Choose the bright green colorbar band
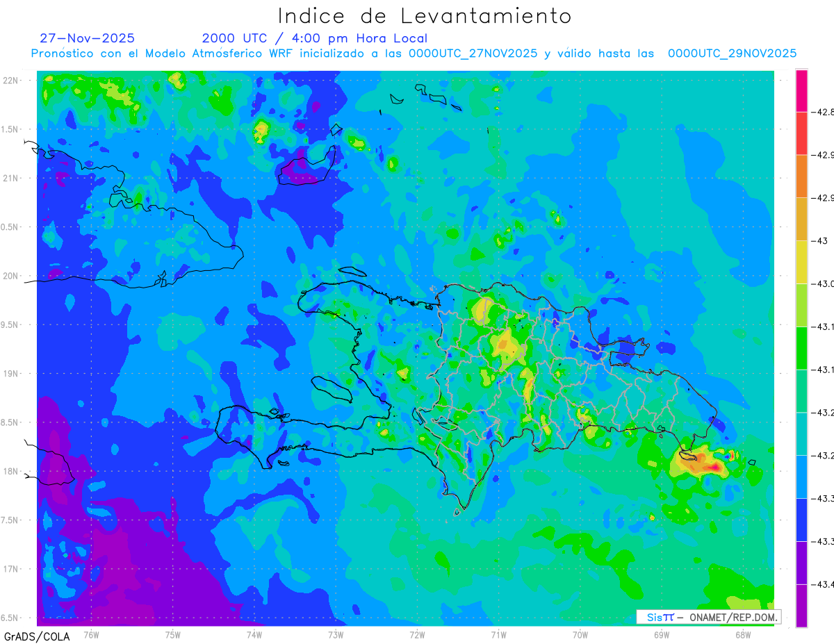The width and height of the screenshot is (834, 644). pos(801,348)
